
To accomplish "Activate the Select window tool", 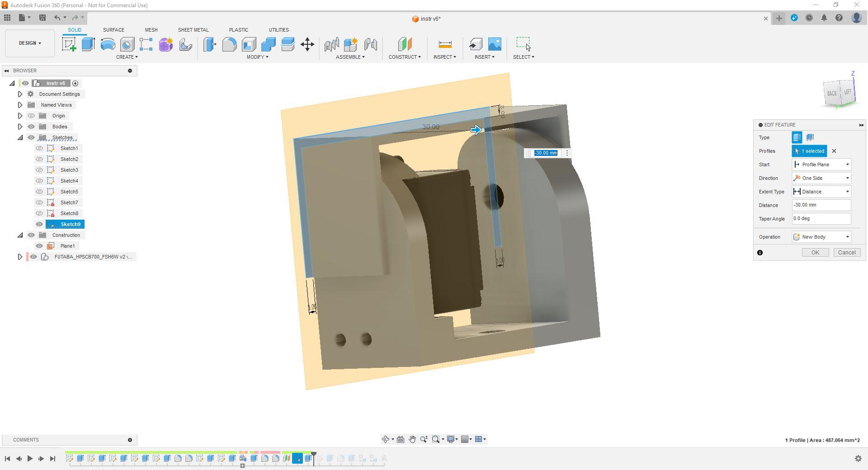I will (x=524, y=44).
